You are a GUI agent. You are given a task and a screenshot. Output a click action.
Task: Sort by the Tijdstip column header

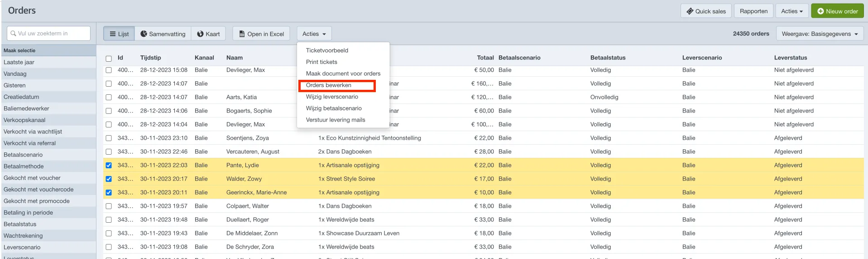pyautogui.click(x=150, y=58)
